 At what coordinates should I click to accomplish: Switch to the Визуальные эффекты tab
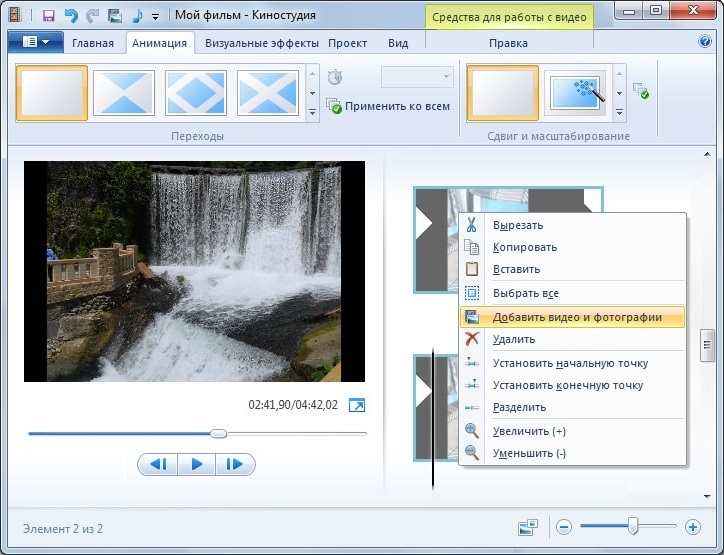262,43
